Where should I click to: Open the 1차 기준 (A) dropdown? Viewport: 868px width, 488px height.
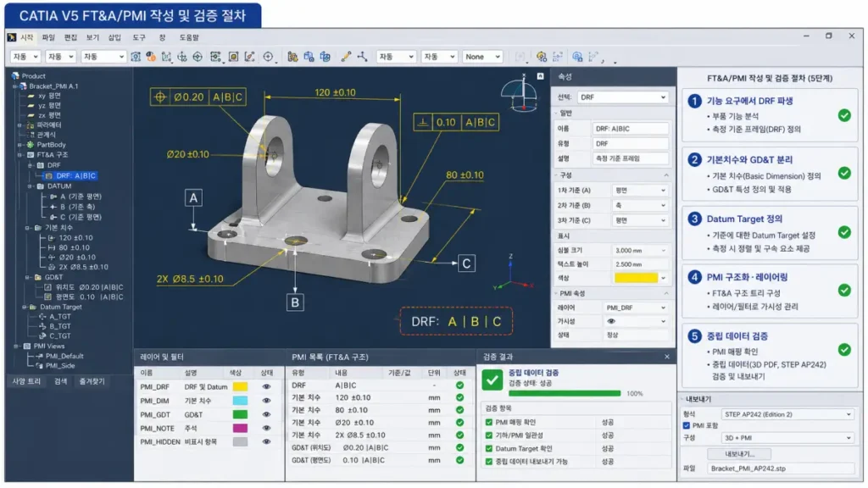pyautogui.click(x=640, y=191)
